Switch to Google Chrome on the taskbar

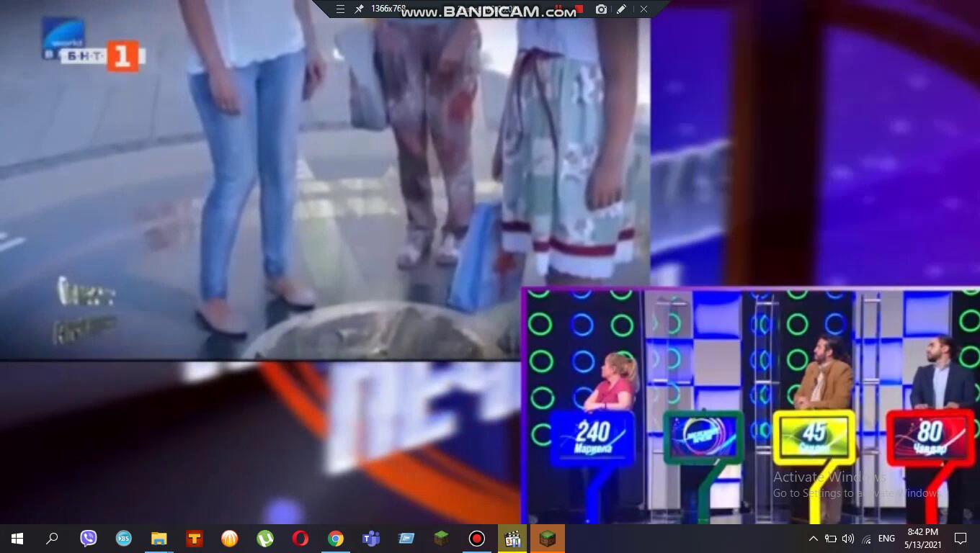[x=335, y=539]
